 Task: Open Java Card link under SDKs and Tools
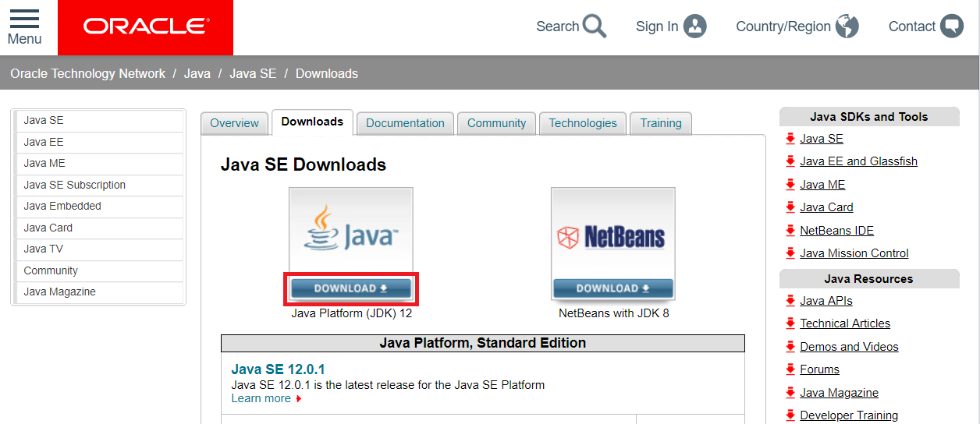[x=826, y=207]
